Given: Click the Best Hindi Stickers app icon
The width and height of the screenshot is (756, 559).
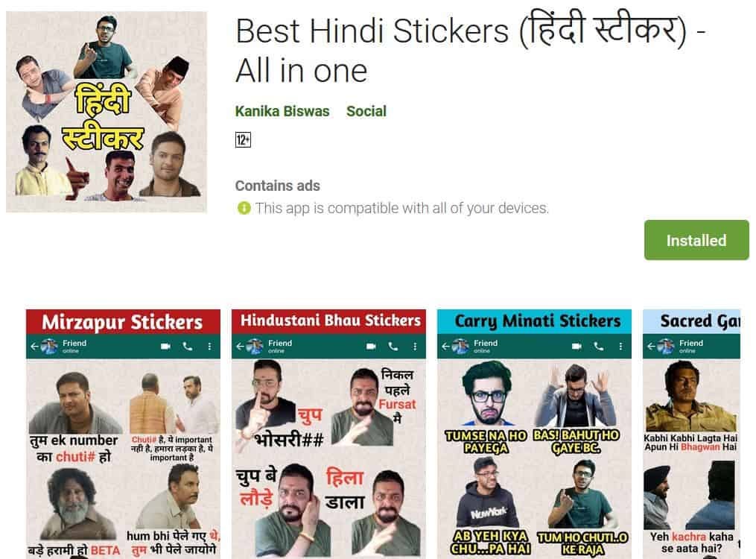Looking at the screenshot, I should (107, 112).
